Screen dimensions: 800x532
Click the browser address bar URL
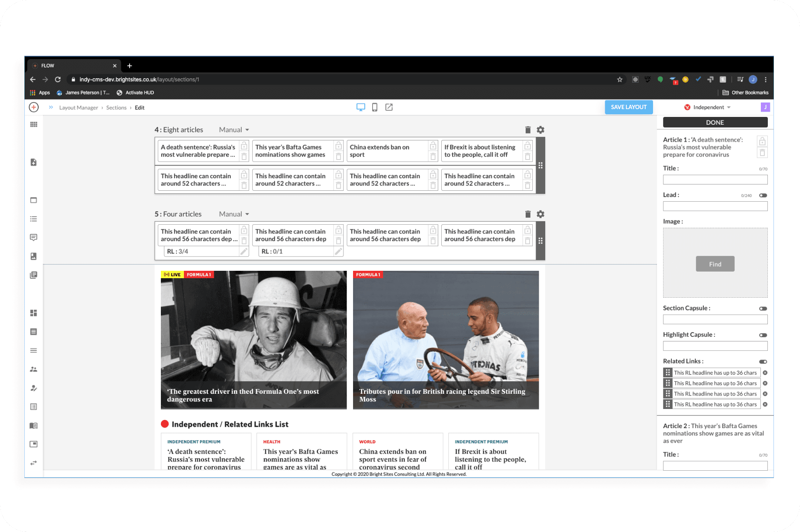[x=139, y=80]
